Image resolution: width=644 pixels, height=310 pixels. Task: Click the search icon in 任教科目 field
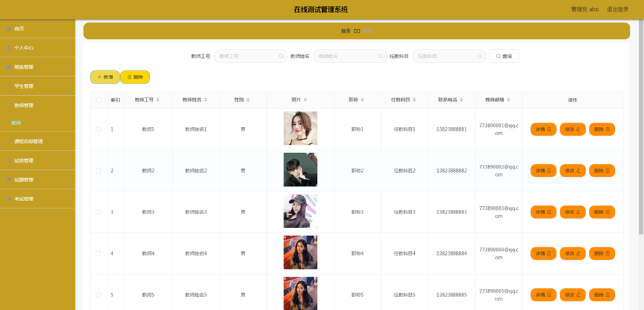479,56
